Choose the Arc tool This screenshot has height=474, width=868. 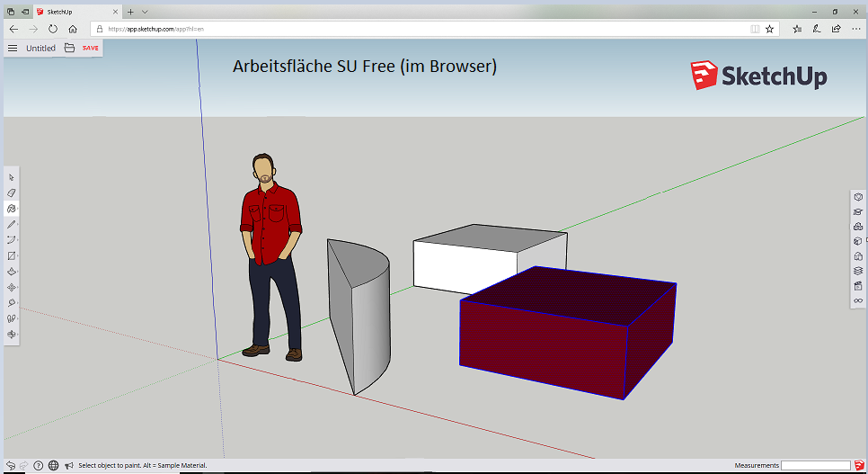12,239
